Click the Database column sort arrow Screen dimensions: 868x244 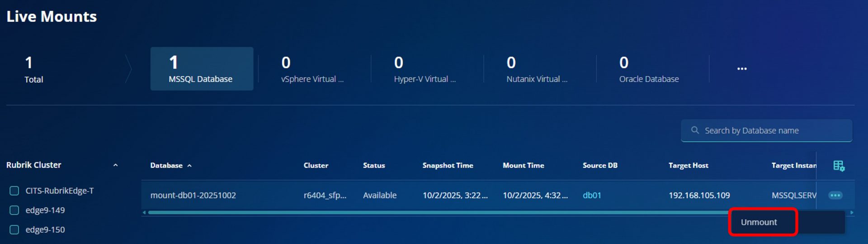(189, 166)
